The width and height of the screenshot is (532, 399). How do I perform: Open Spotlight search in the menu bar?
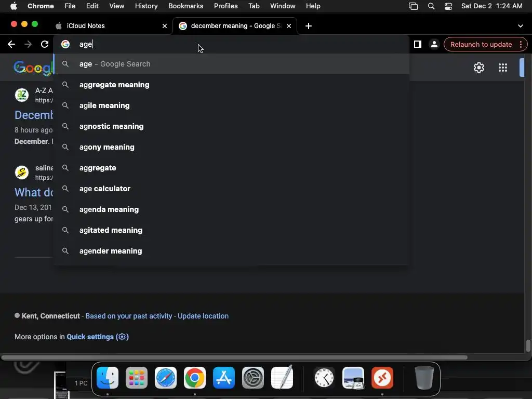click(x=431, y=6)
